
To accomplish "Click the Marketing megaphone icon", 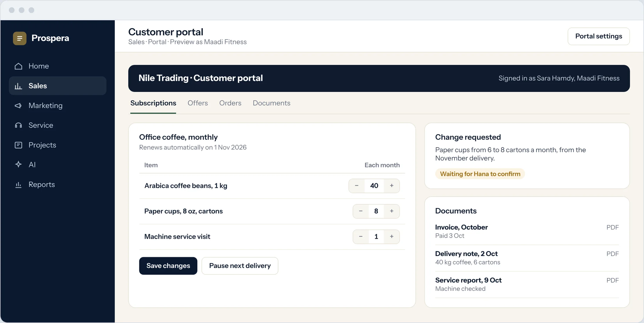I will click(18, 106).
